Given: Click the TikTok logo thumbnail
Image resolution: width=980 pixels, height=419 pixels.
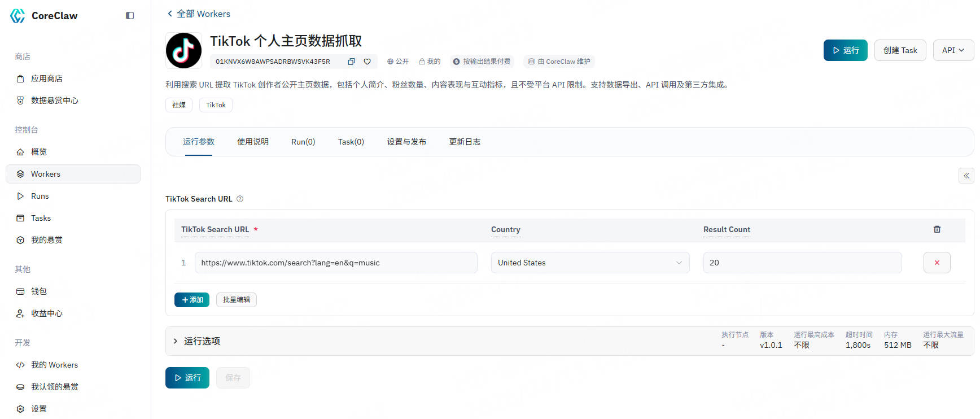Looking at the screenshot, I should pyautogui.click(x=183, y=51).
